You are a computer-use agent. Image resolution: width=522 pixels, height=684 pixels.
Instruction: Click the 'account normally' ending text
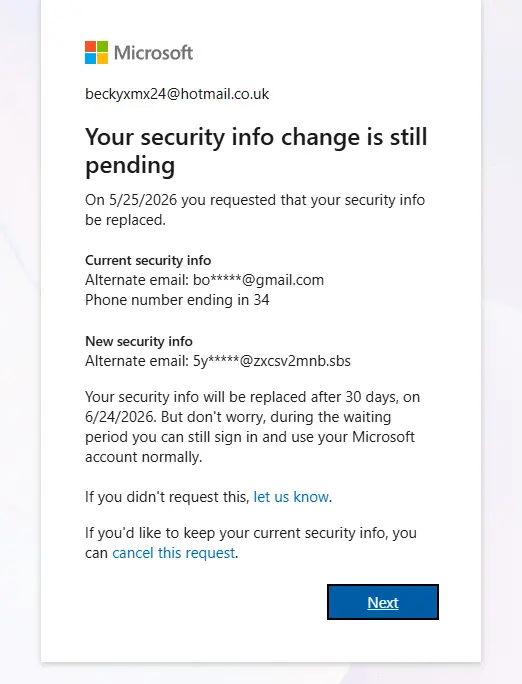144,457
